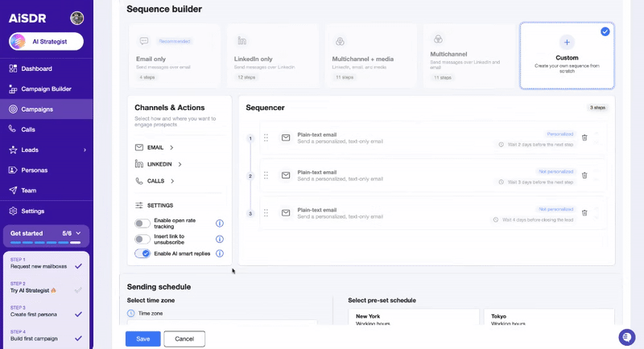Go to Personas in sidebar

(x=34, y=170)
